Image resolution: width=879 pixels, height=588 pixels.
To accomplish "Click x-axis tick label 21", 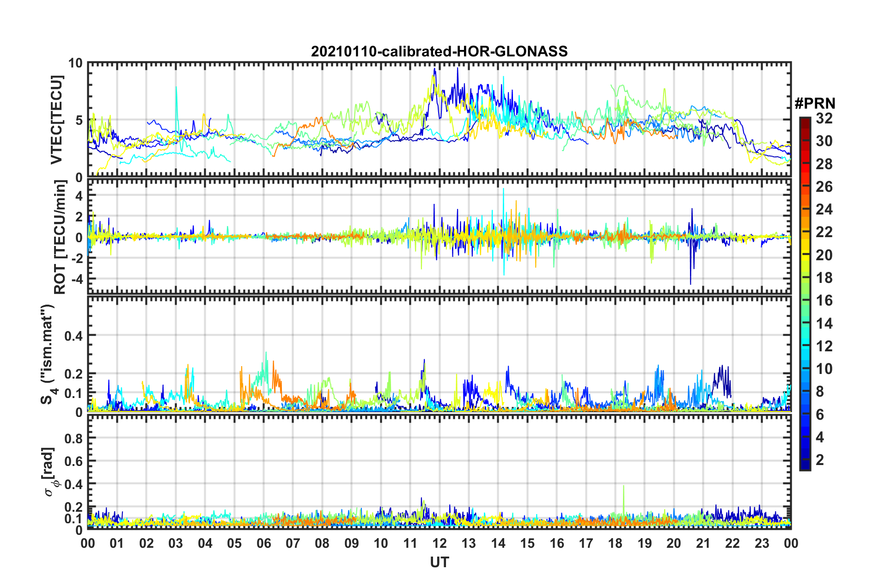I will pos(703,544).
